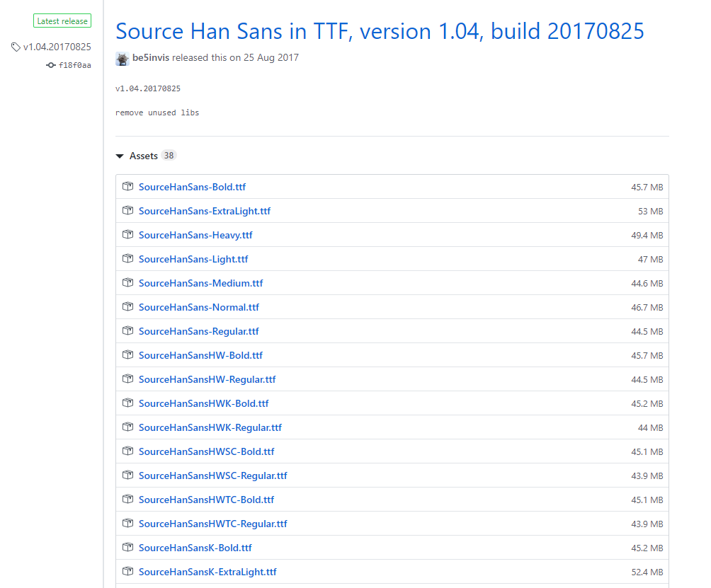The width and height of the screenshot is (711, 588).
Task: Click the Latest release badge
Action: pyautogui.click(x=62, y=21)
